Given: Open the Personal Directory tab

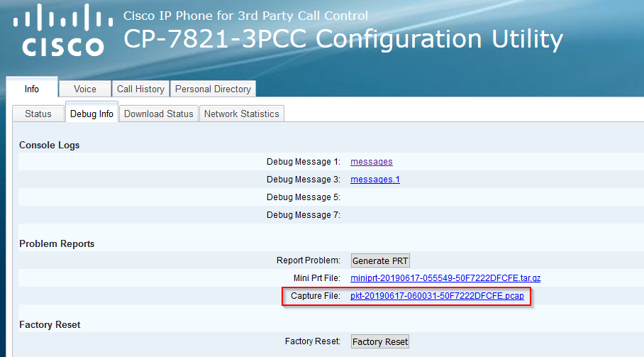Looking at the screenshot, I should pyautogui.click(x=213, y=89).
